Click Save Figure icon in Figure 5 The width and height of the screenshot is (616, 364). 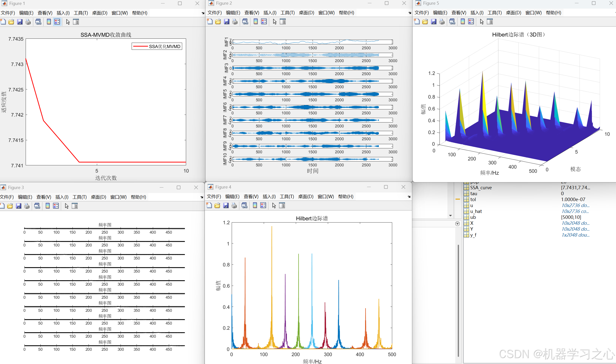pyautogui.click(x=434, y=22)
